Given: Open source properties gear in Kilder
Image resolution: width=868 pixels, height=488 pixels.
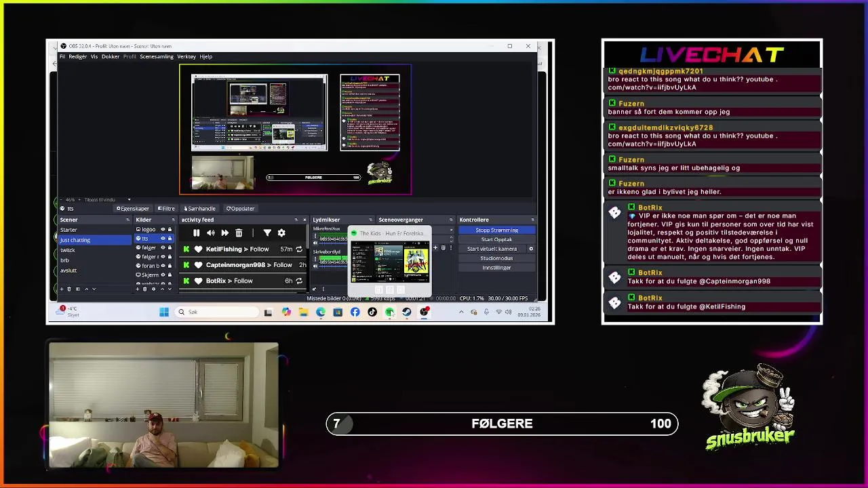Looking at the screenshot, I should [x=153, y=289].
